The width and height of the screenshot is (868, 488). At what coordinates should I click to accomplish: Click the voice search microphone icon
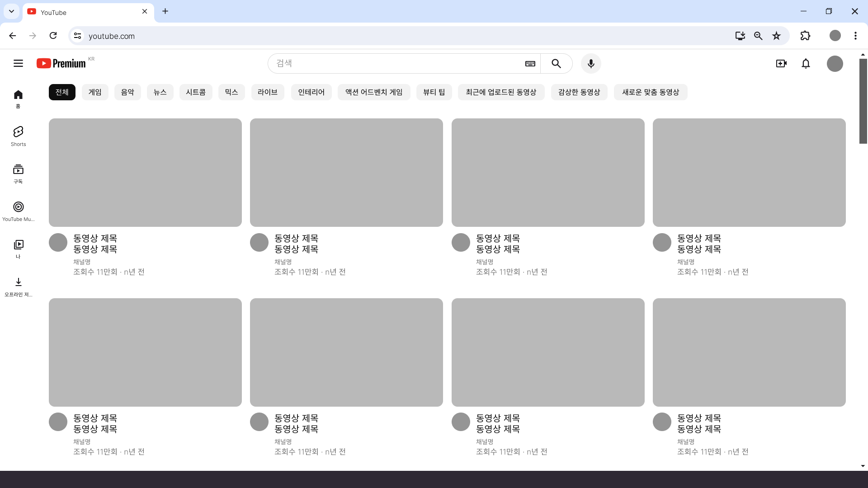(591, 64)
